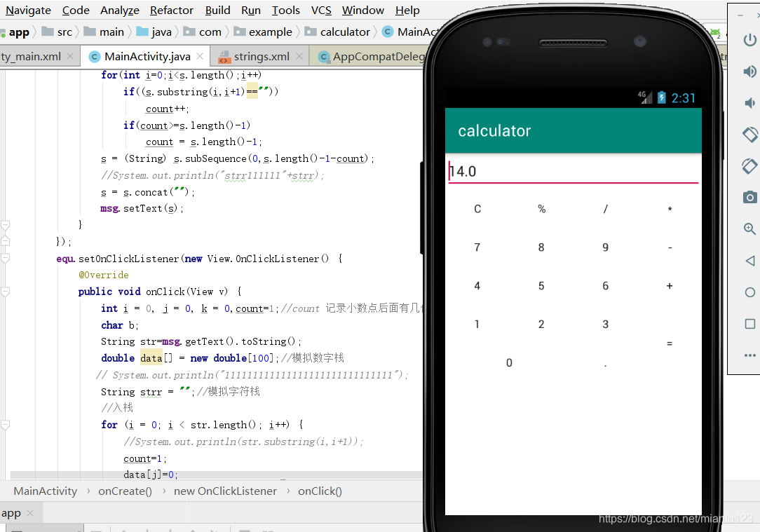
Task: Switch to the strings.xml tab
Action: point(262,57)
